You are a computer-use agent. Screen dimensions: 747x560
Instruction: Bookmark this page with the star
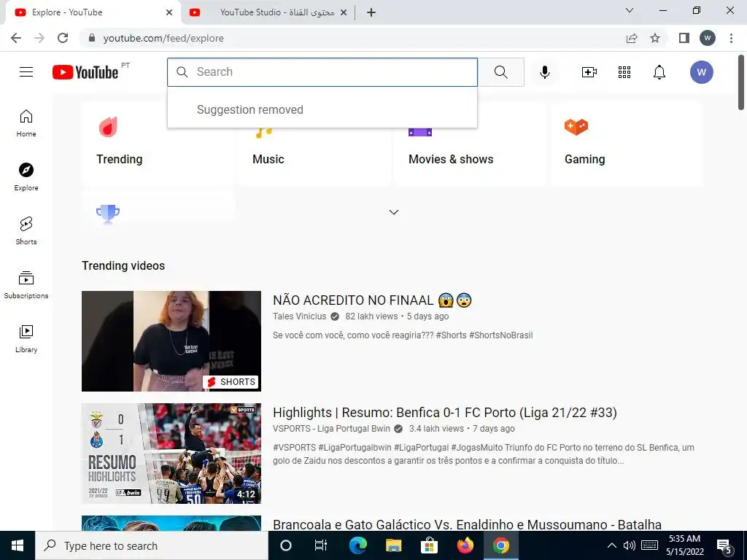click(655, 38)
